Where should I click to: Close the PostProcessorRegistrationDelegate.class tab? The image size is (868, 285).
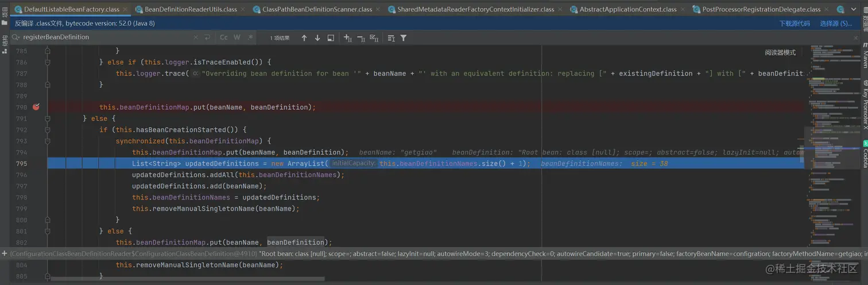tap(828, 9)
